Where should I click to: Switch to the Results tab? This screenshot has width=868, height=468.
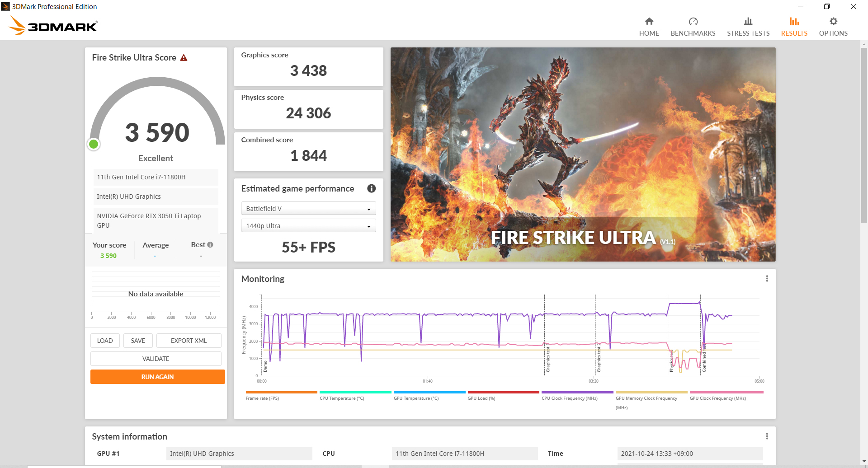(794, 27)
